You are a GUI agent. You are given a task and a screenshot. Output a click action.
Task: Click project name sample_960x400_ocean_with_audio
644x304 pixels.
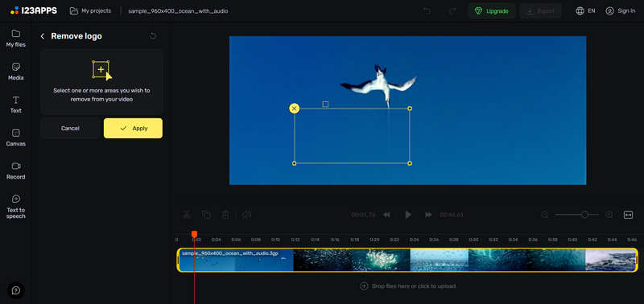(x=178, y=11)
